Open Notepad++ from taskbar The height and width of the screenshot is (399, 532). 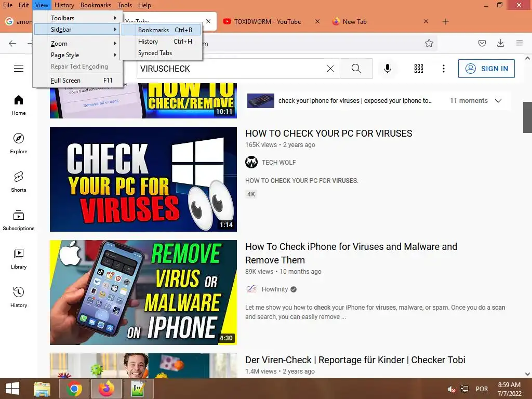(139, 389)
